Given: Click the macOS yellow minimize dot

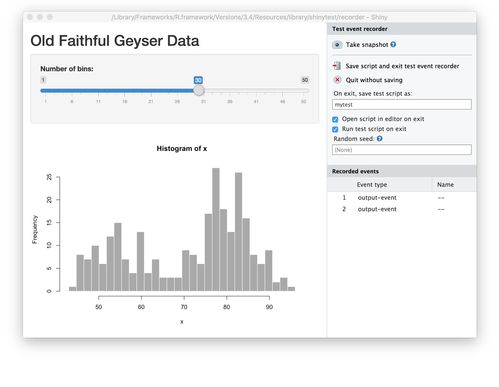Looking at the screenshot, I should [40, 17].
